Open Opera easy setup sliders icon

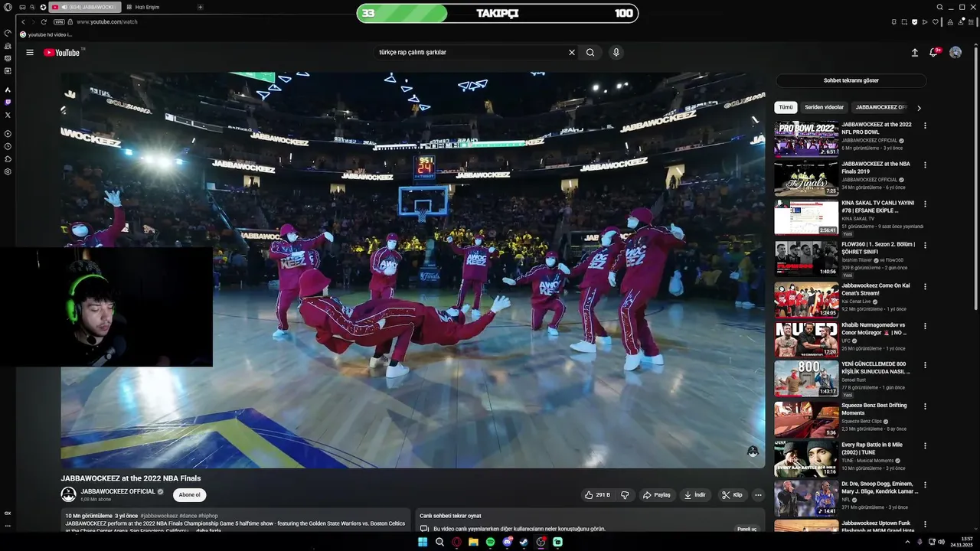click(x=971, y=21)
